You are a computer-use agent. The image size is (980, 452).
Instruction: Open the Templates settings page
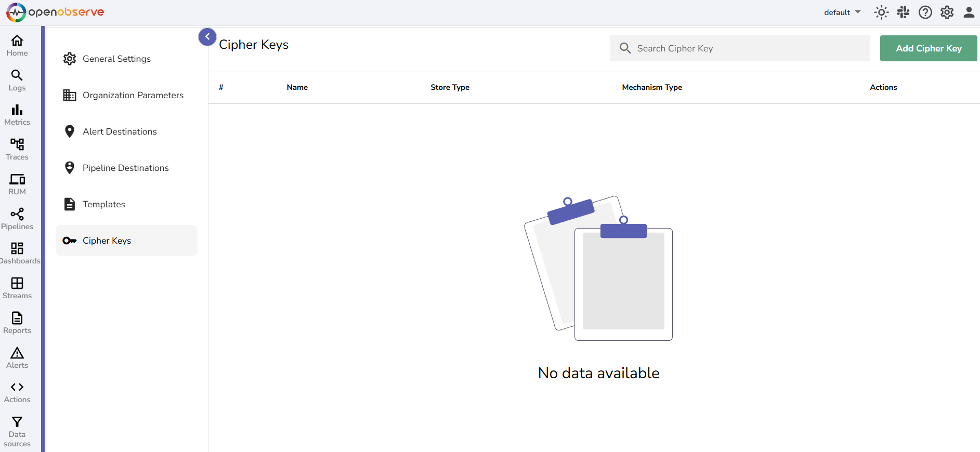click(x=103, y=204)
